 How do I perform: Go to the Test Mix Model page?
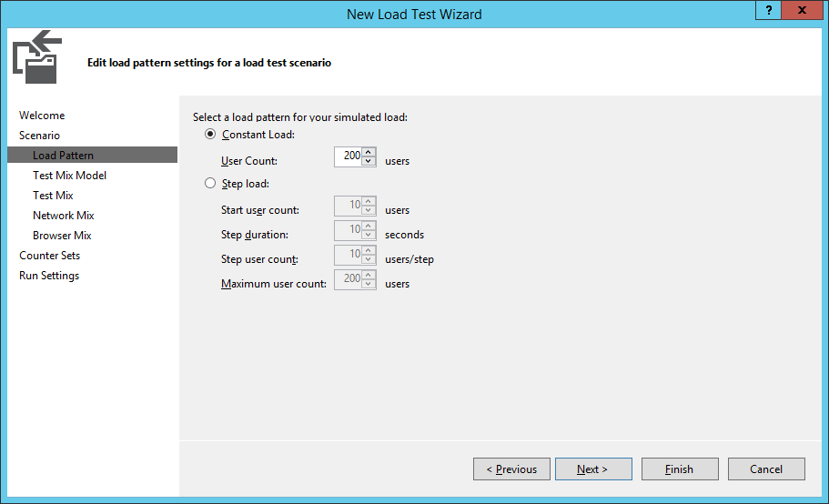(69, 176)
